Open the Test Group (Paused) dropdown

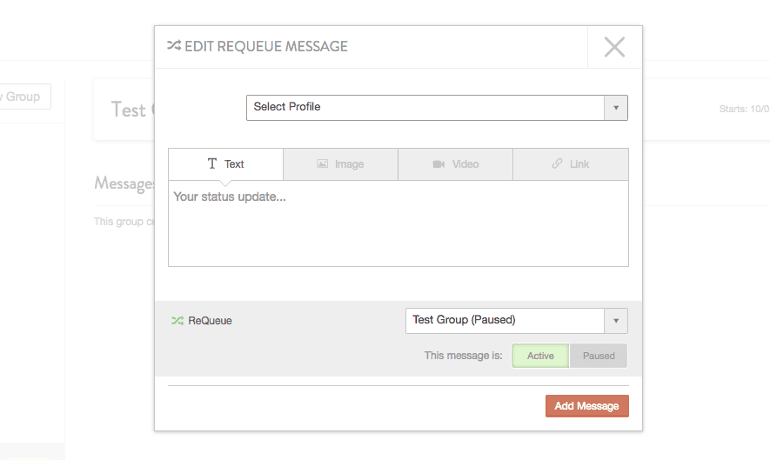(505, 320)
